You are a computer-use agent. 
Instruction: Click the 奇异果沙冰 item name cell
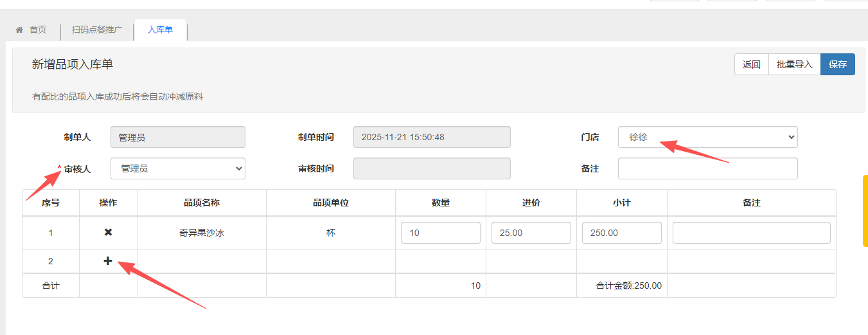202,233
